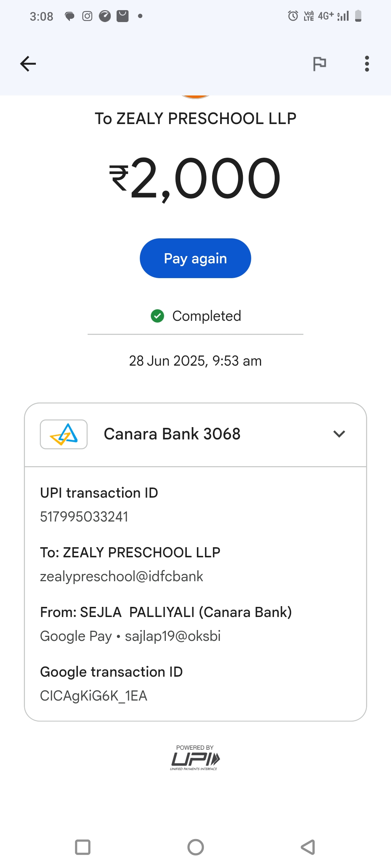Tap the back arrow icon
The width and height of the screenshot is (391, 868).
coord(28,64)
